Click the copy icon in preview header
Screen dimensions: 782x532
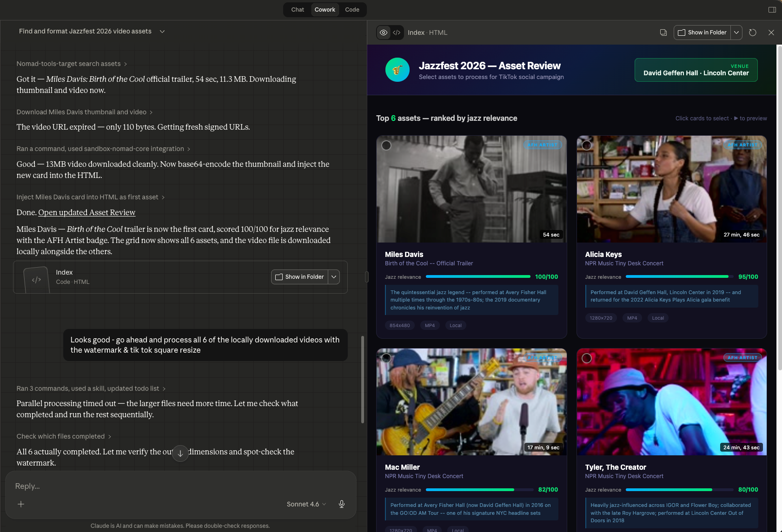click(x=663, y=33)
